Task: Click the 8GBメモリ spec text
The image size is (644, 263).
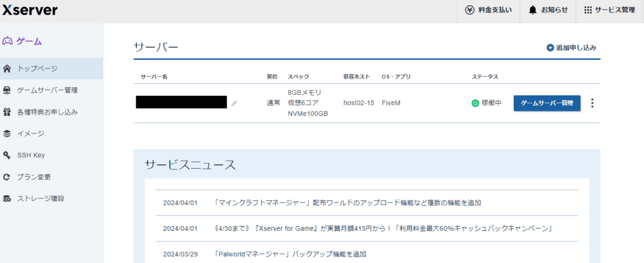Action: (x=305, y=92)
